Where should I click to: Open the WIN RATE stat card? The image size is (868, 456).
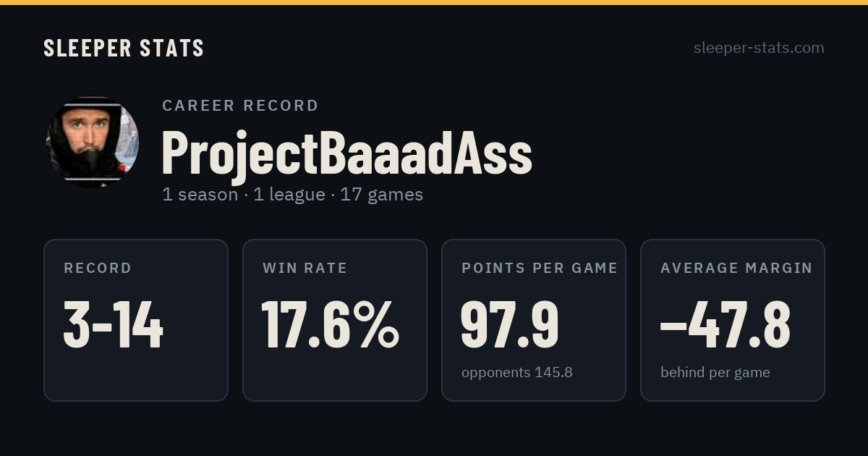click(x=335, y=320)
